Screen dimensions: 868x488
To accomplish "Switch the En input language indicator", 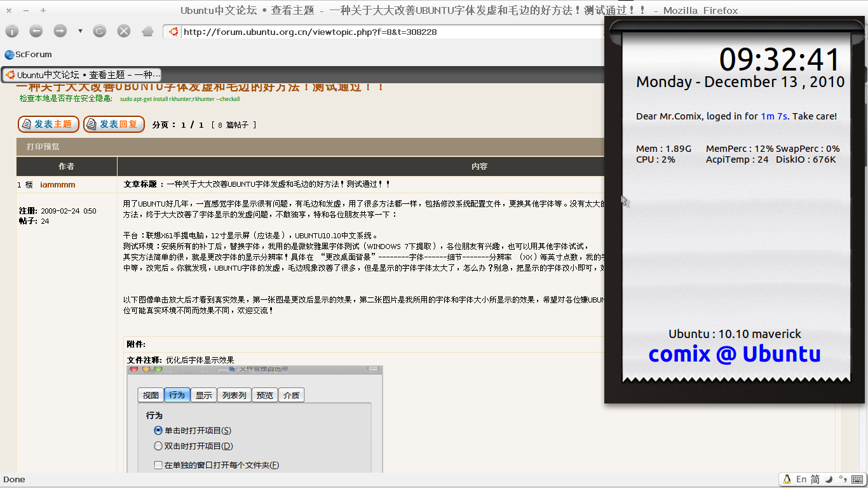I will pos(801,479).
